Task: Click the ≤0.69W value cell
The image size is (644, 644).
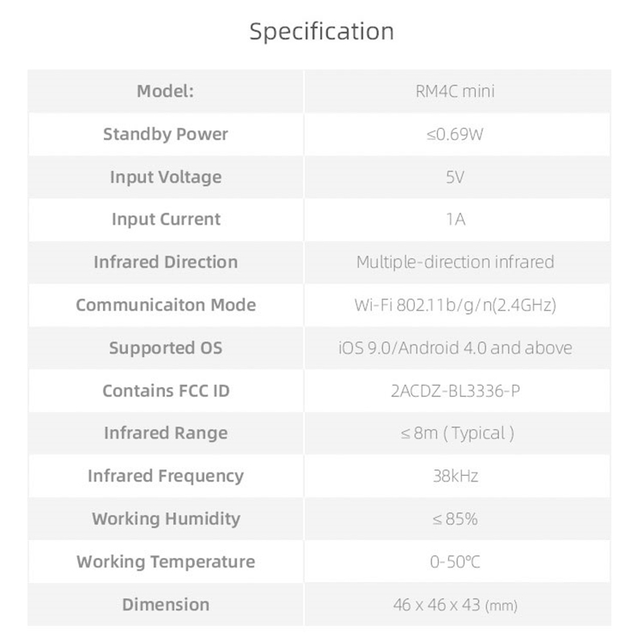Action: 457,134
